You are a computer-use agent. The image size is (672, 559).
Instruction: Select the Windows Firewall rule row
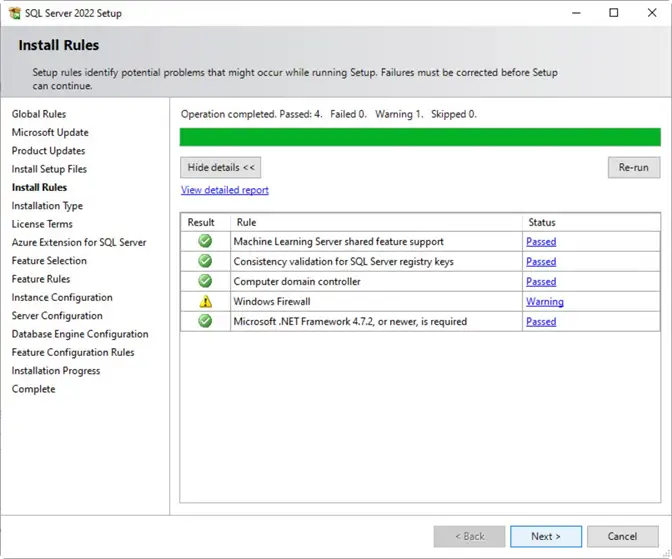375,302
